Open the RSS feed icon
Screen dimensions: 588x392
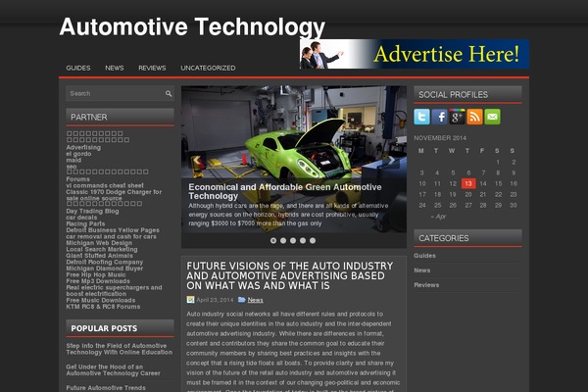pyautogui.click(x=474, y=117)
